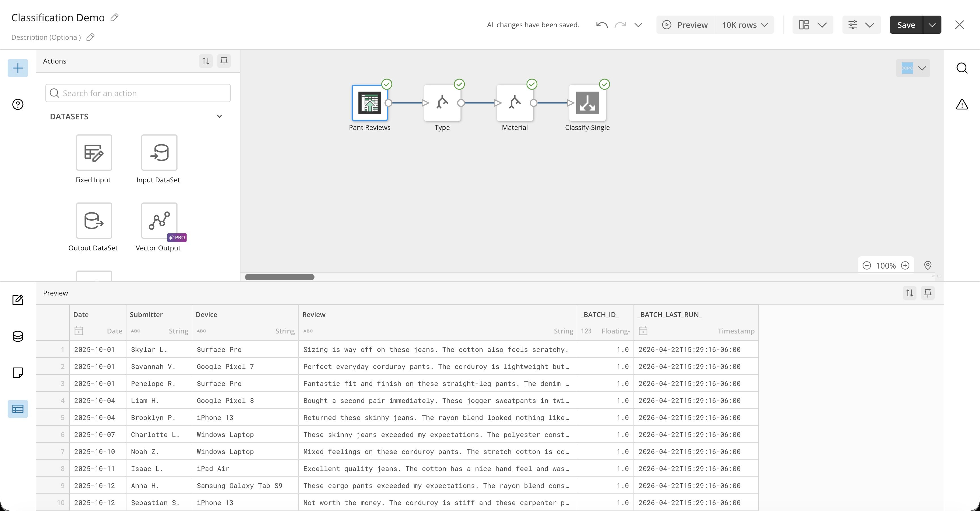Select the Noah Z. cell

click(x=159, y=452)
